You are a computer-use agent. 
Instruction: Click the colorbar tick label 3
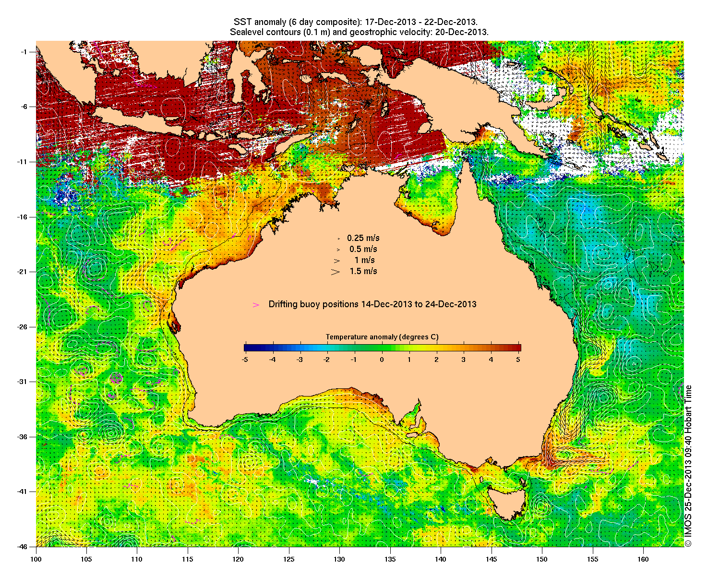464,359
